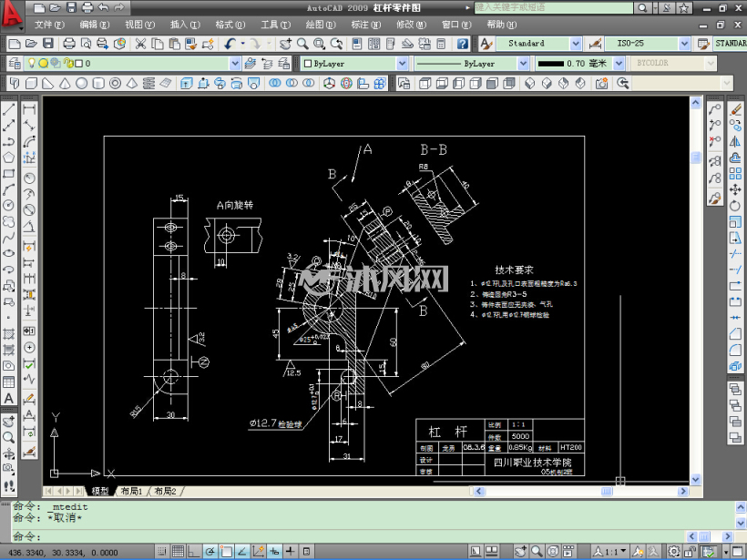Open the 标注 (Dimension) menu
The image size is (747, 560).
(x=366, y=25)
